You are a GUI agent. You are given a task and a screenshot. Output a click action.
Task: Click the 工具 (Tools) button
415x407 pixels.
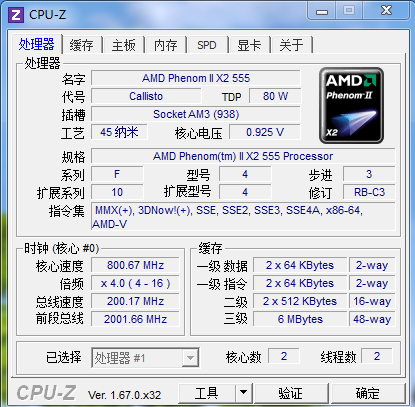[x=207, y=393]
